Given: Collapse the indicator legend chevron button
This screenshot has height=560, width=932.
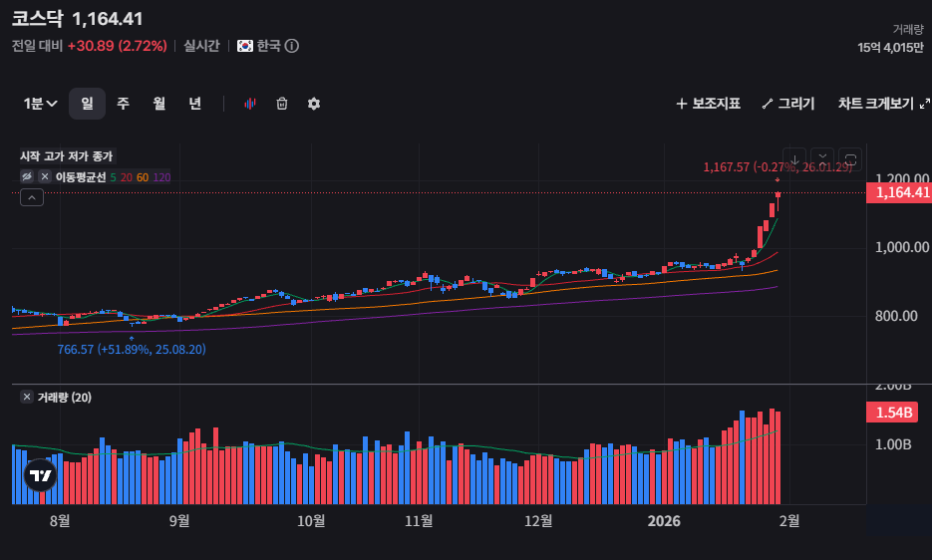Looking at the screenshot, I should (x=32, y=197).
